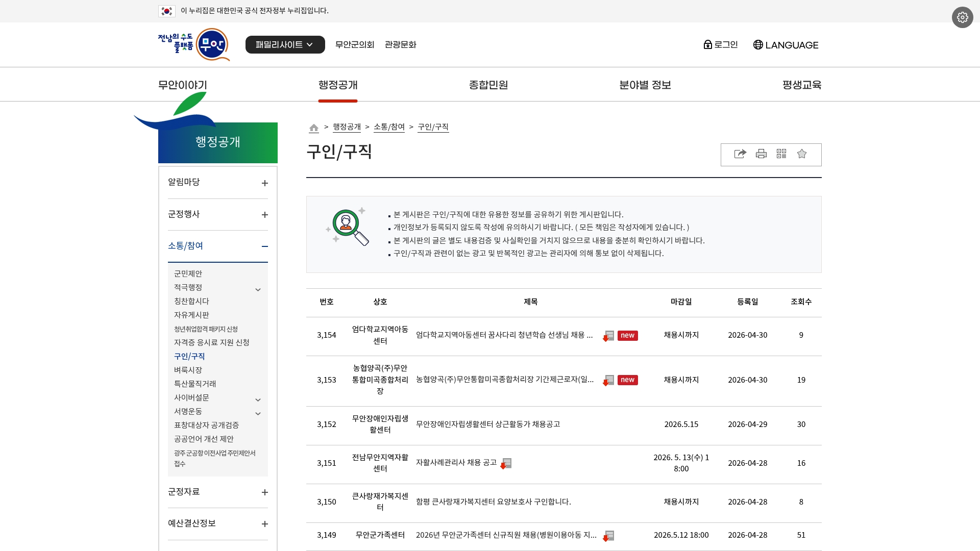Open the 평생교육 main menu
The image size is (980, 551).
pos(802,85)
